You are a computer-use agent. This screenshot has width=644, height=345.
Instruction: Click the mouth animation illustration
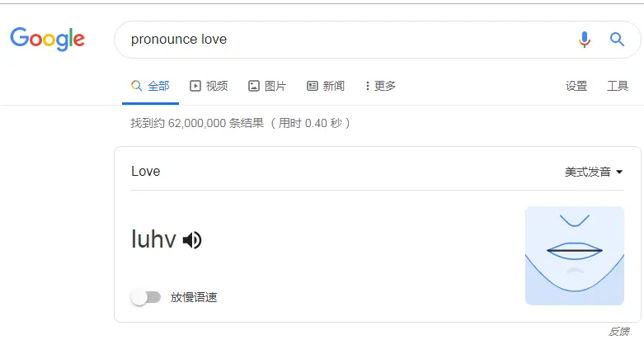click(575, 256)
